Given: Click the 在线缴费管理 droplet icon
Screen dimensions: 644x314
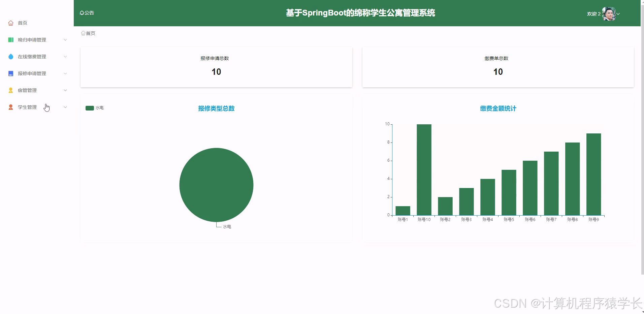Looking at the screenshot, I should point(10,56).
